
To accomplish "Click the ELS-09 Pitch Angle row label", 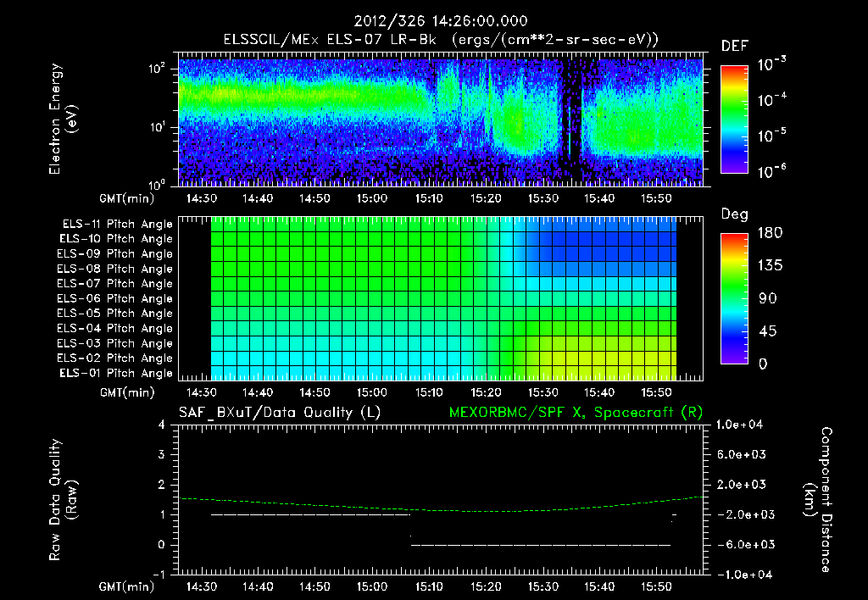I will click(115, 254).
